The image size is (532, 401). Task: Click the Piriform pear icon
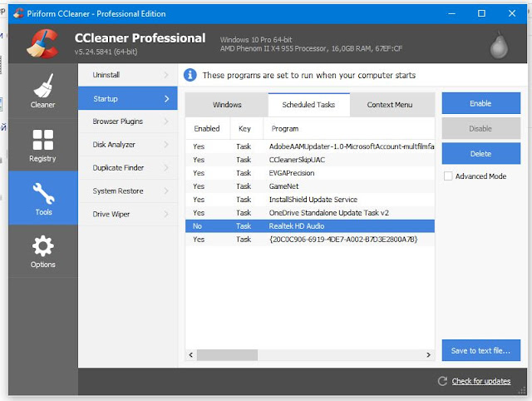pos(499,45)
